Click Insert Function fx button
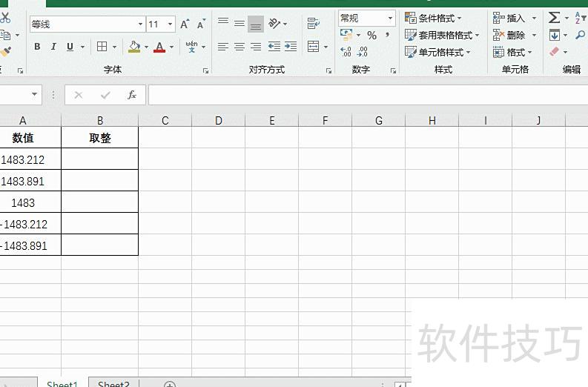 (132, 95)
